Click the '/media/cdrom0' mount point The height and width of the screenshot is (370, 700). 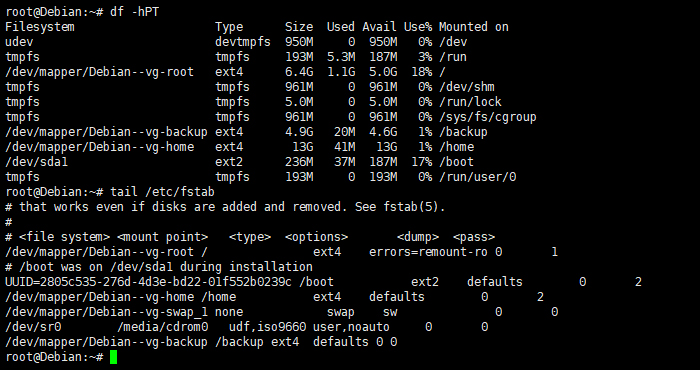pyautogui.click(x=162, y=327)
